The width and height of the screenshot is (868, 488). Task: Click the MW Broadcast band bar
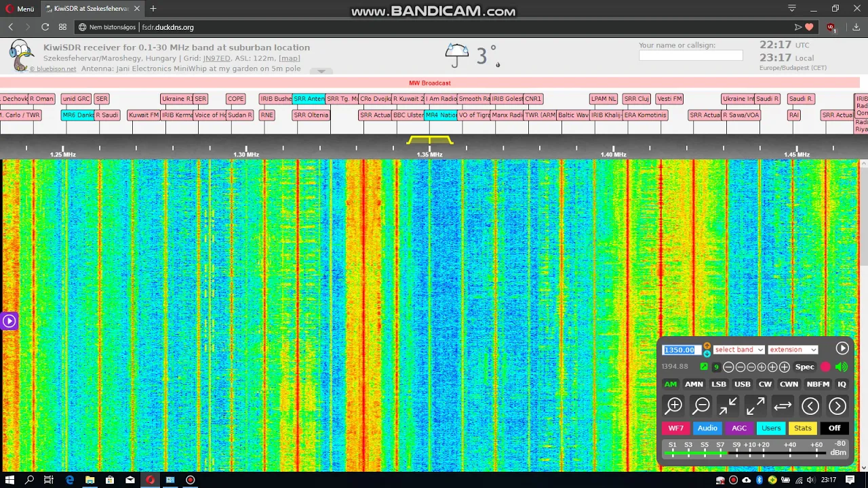pyautogui.click(x=430, y=83)
